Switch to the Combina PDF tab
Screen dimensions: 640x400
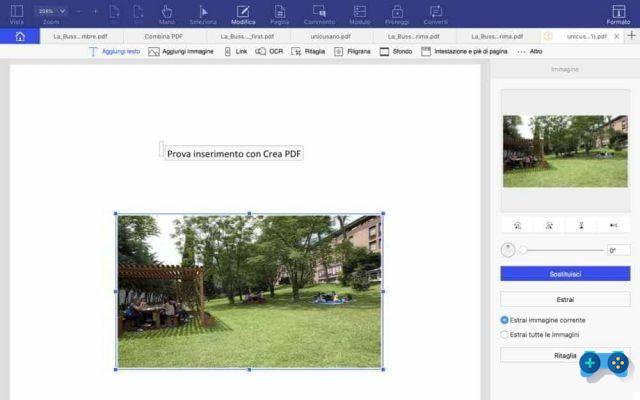[x=164, y=36]
